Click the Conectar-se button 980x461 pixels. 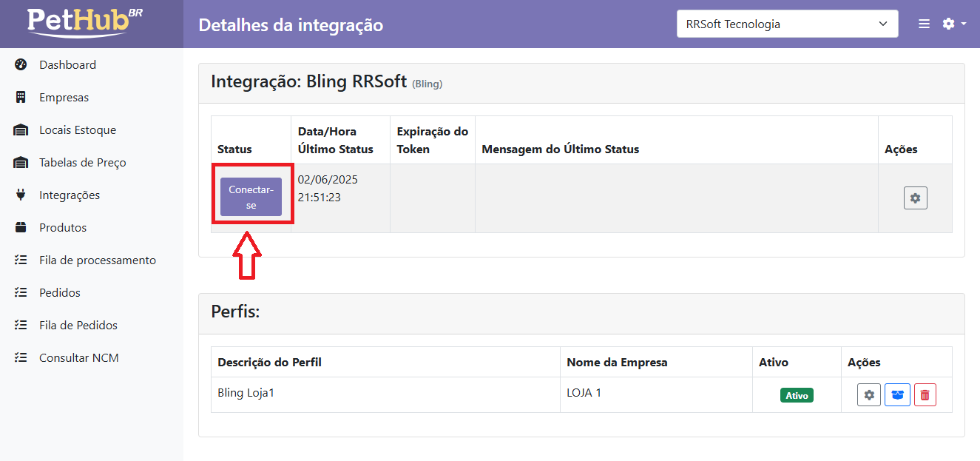point(251,197)
